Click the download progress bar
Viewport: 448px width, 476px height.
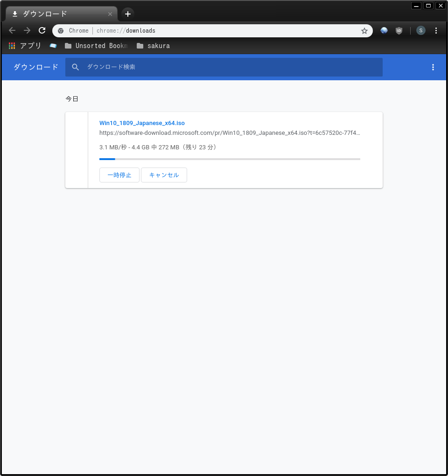click(230, 159)
